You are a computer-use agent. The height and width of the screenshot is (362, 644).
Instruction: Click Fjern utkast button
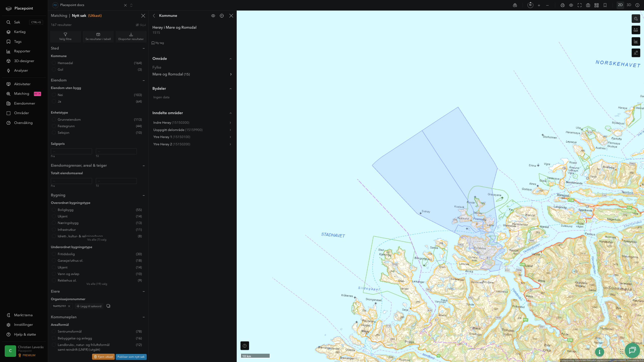click(103, 357)
